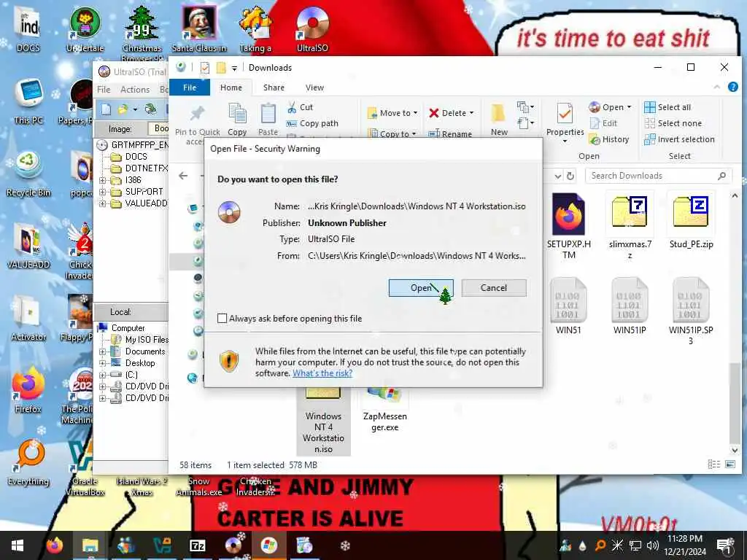Expand the SUPPORT folder in UltraISO

click(102, 192)
